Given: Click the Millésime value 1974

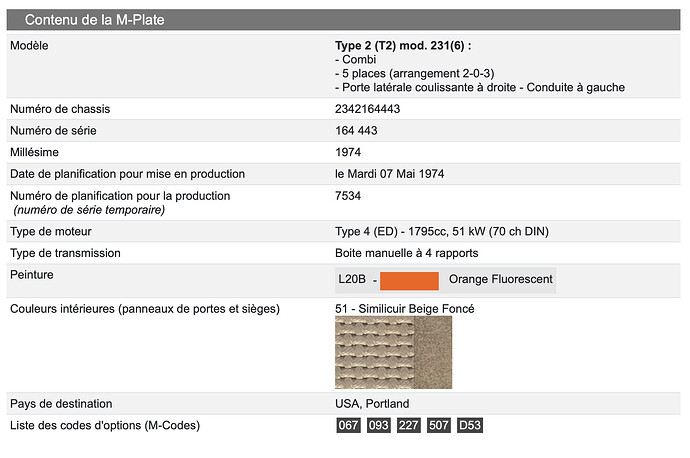Looking at the screenshot, I should 348,152.
